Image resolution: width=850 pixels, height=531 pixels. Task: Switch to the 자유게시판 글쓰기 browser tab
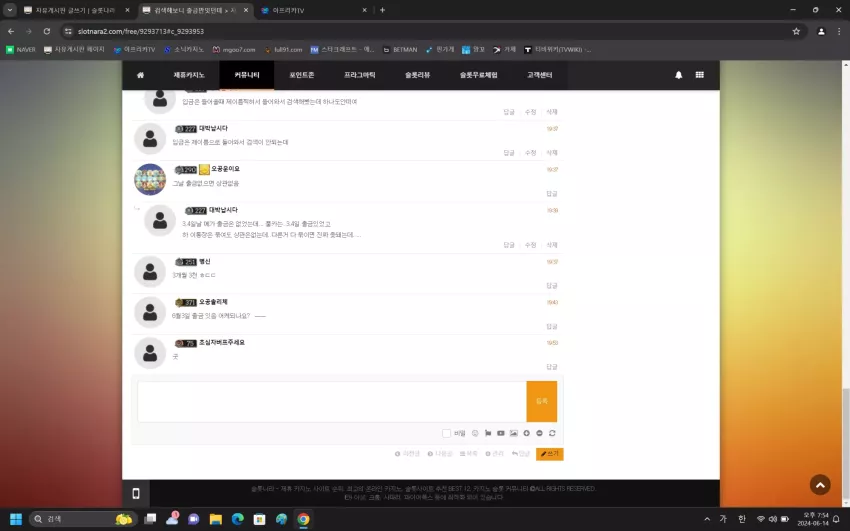coord(76,10)
